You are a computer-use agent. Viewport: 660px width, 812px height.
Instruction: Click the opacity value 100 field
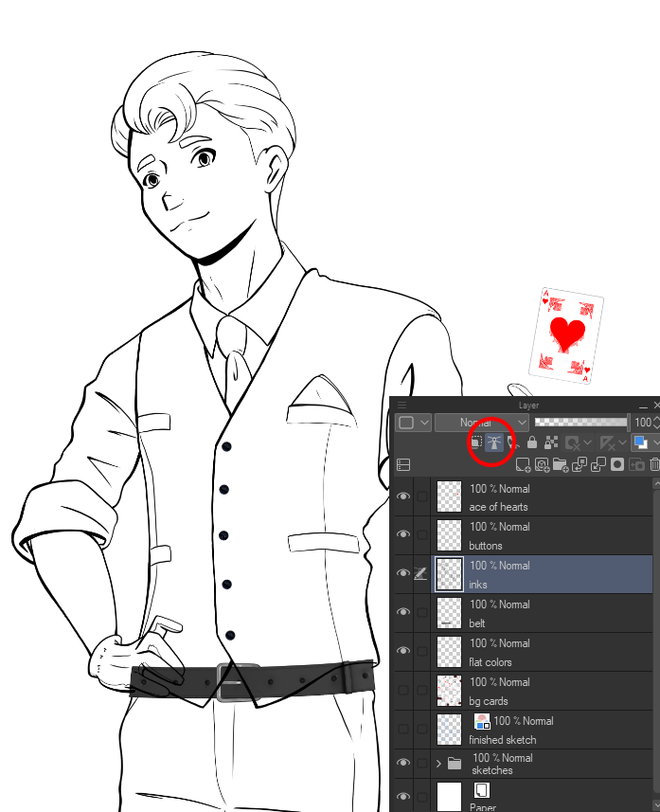[642, 422]
